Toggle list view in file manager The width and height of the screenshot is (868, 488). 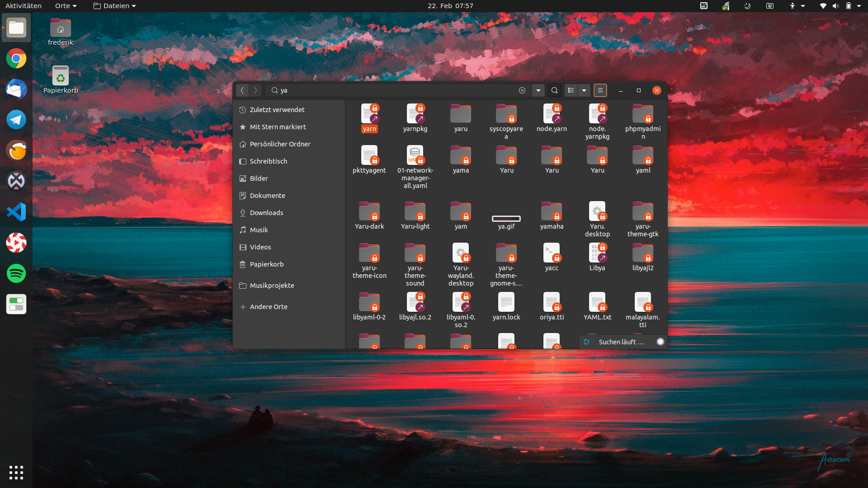(x=571, y=90)
